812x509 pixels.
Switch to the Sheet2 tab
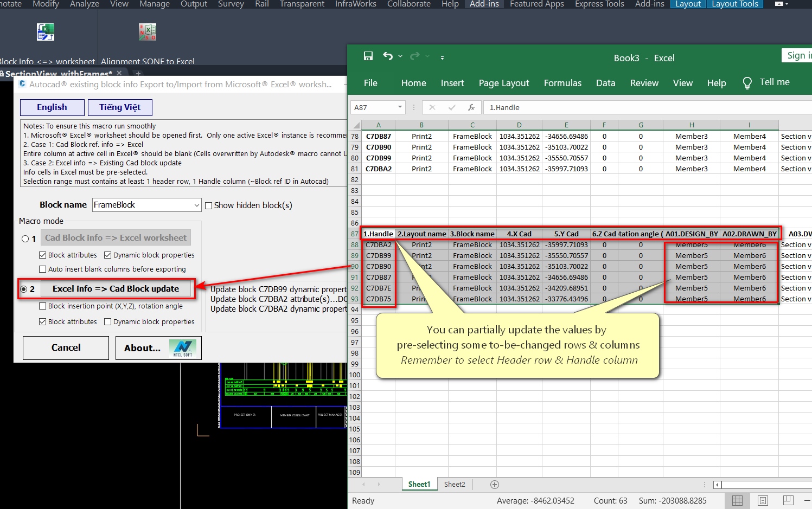tap(455, 485)
